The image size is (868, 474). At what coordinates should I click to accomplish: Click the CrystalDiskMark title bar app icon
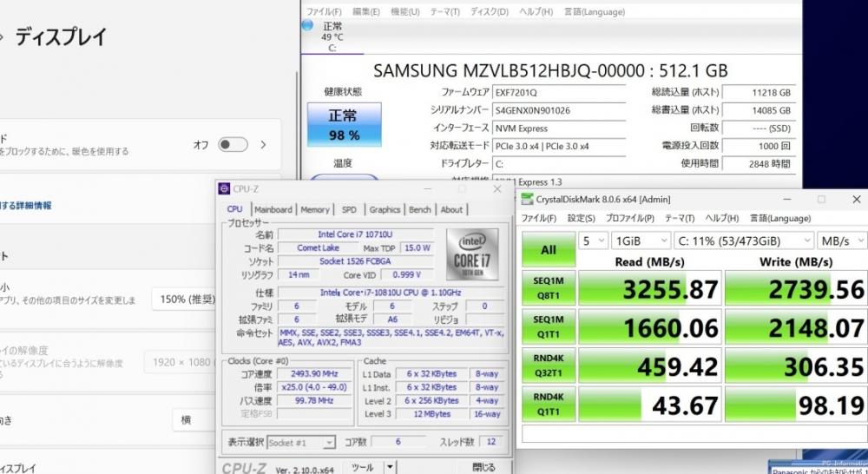click(x=527, y=200)
